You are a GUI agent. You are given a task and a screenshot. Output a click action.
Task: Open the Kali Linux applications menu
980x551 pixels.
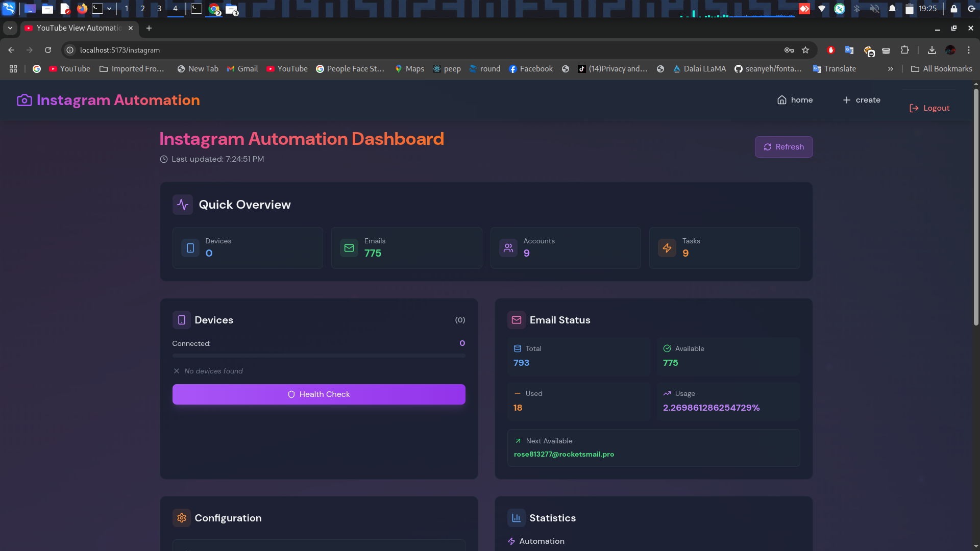click(x=9, y=9)
